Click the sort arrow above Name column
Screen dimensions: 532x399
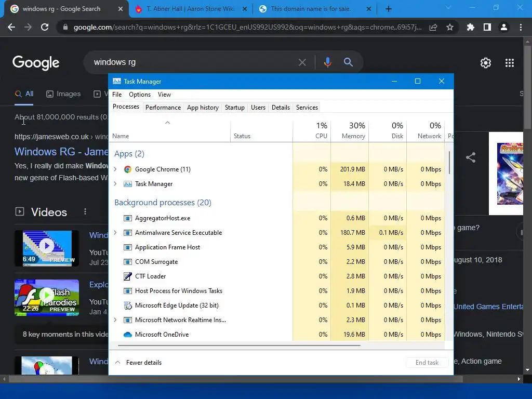click(x=167, y=123)
